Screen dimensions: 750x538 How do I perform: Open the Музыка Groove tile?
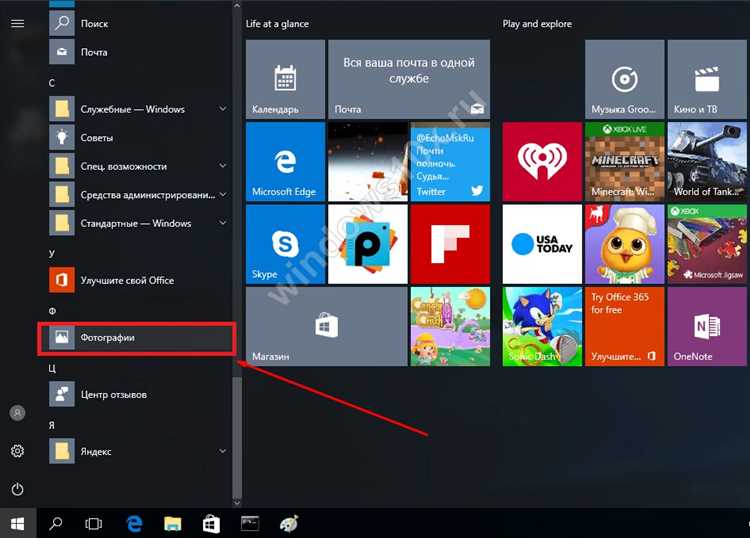625,79
